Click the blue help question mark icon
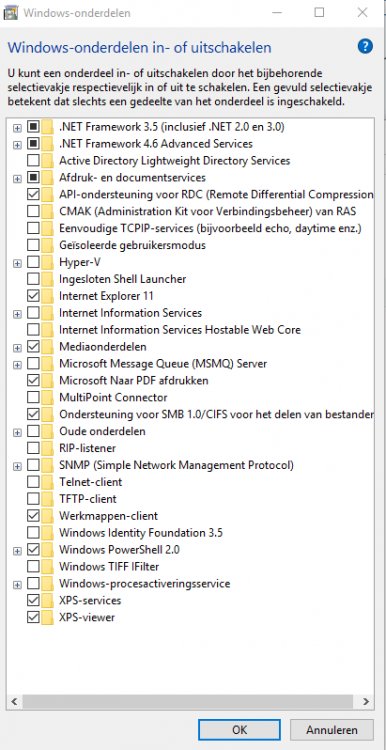The height and width of the screenshot is (750, 386). point(365,46)
